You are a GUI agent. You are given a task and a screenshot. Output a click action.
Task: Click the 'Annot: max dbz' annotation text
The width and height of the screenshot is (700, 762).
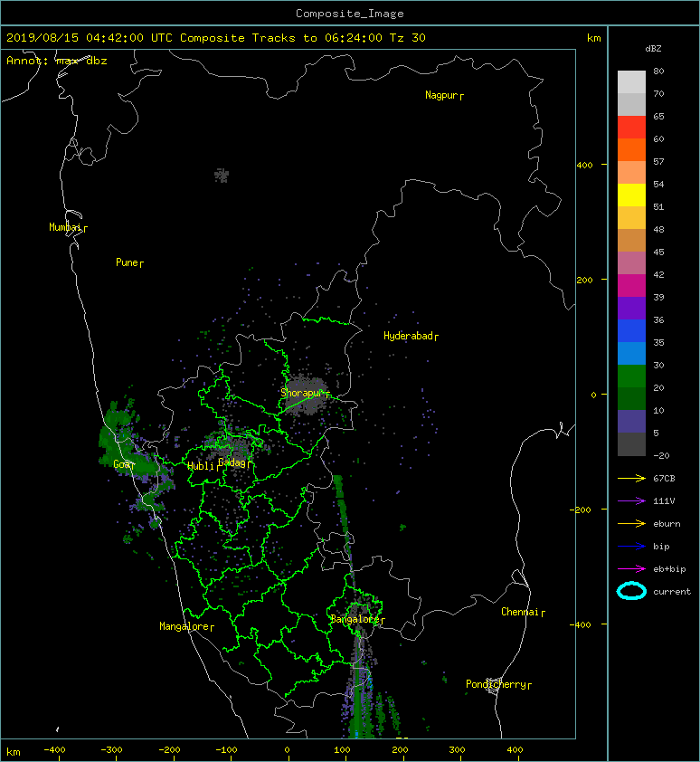pos(57,61)
